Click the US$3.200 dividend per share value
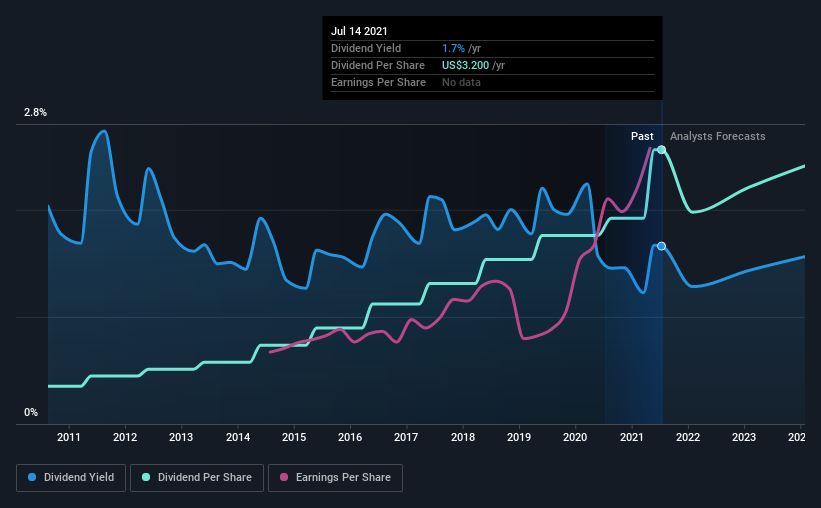Viewport: 821px width, 508px height. (465, 65)
